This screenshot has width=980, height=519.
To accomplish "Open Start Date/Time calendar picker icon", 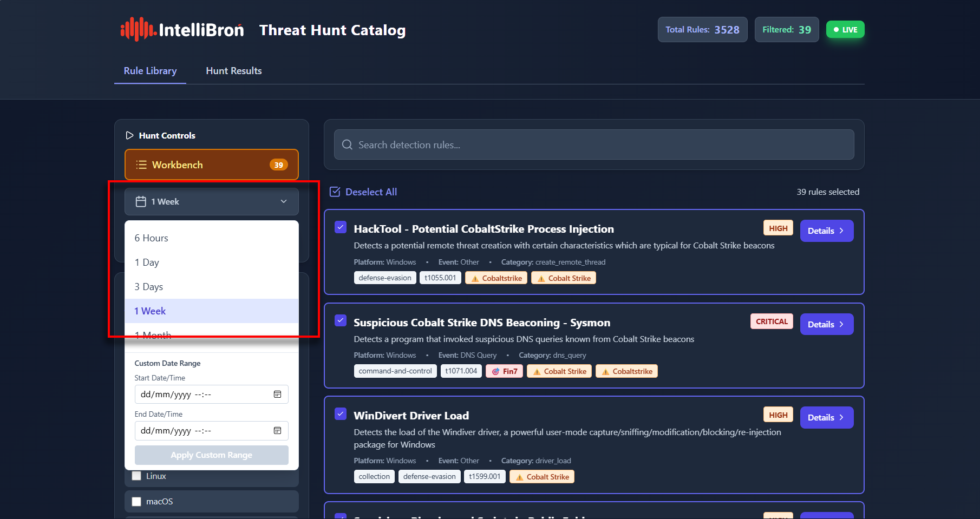I will coord(277,395).
